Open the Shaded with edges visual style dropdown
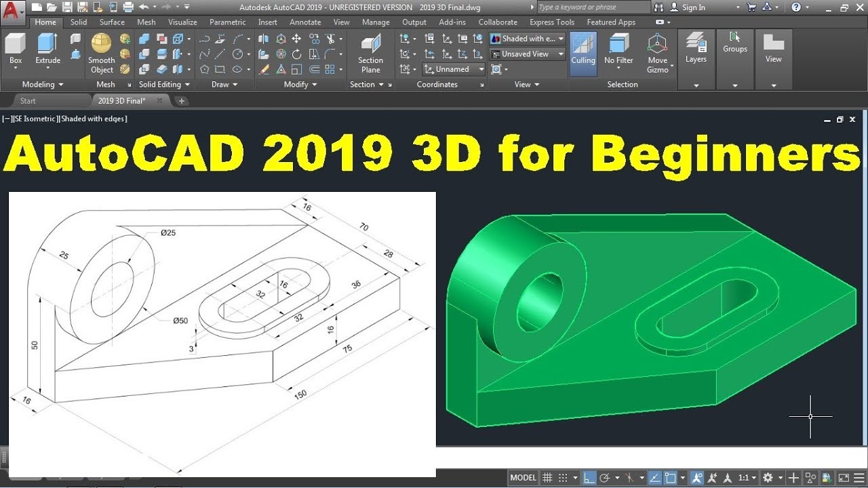The height and width of the screenshot is (488, 868). tap(528, 39)
